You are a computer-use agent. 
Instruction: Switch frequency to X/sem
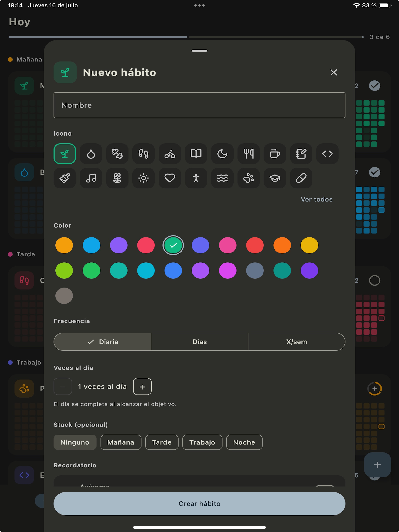pos(297,342)
